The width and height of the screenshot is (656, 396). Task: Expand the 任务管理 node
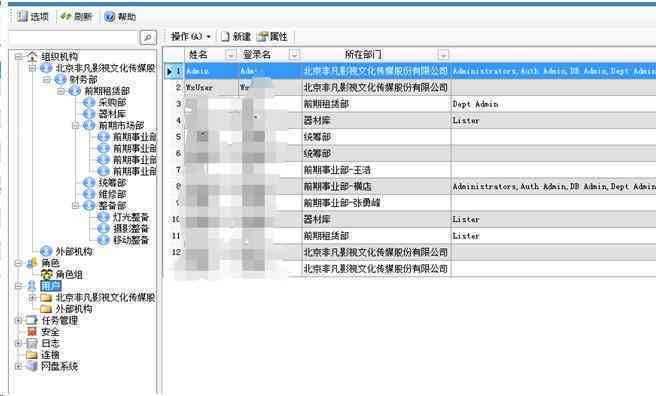pos(18,320)
